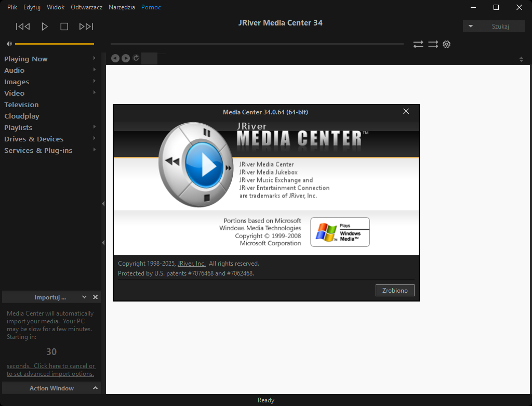Click the view header expand/collapse arrows
The height and width of the screenshot is (406, 532).
click(x=521, y=59)
